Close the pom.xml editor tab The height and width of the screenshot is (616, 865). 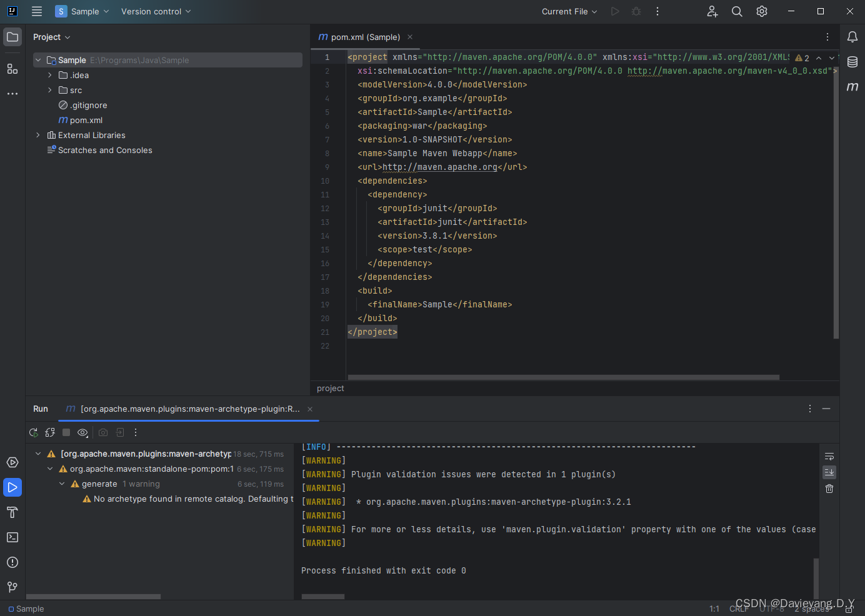tap(410, 37)
